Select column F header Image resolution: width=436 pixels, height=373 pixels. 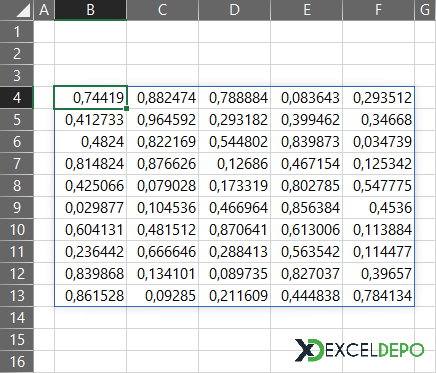pos(378,10)
